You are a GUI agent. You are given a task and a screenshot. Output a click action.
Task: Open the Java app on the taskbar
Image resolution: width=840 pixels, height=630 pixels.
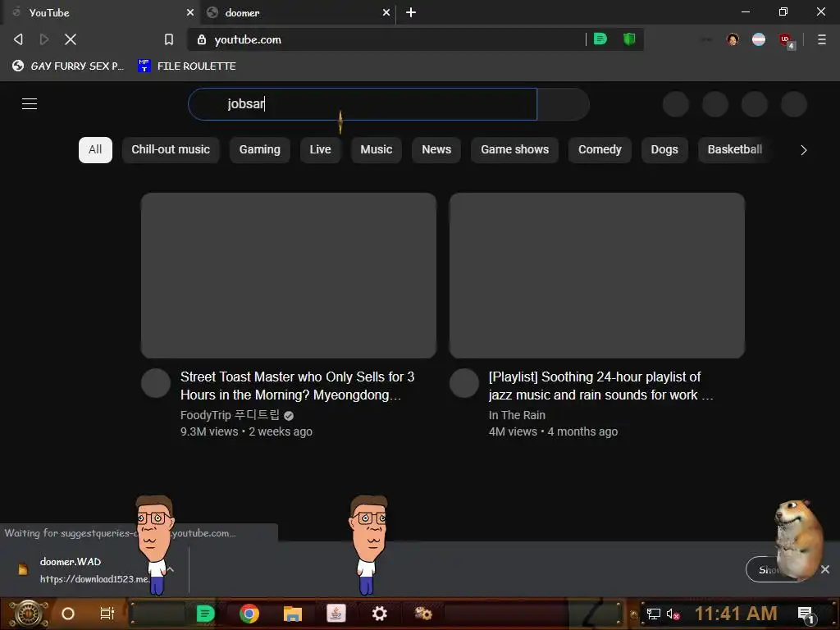click(x=336, y=614)
